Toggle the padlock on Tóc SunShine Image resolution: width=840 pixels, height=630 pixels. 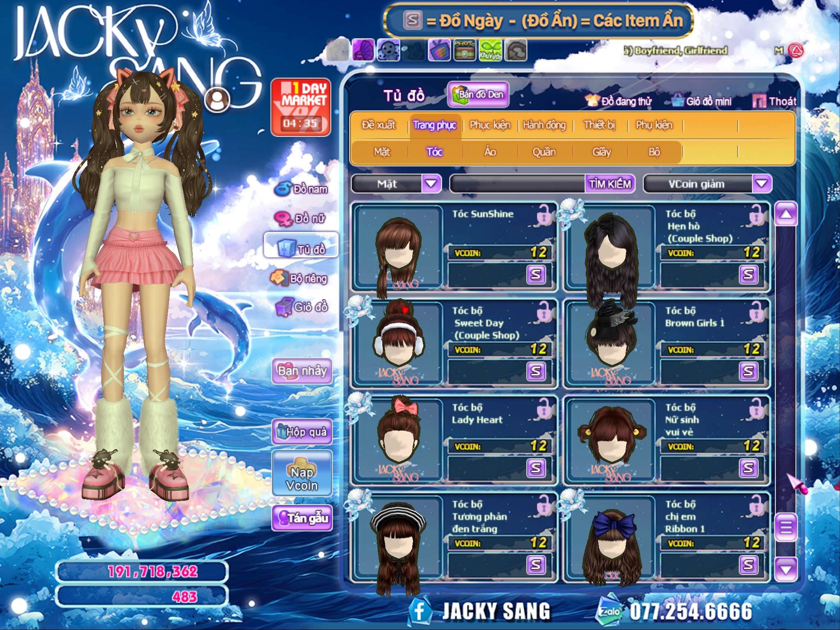point(544,215)
